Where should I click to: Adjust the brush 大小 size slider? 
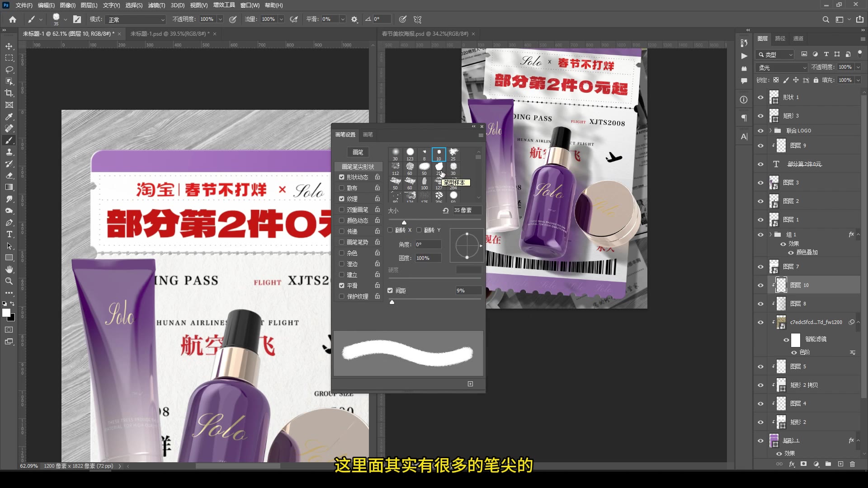coord(404,222)
